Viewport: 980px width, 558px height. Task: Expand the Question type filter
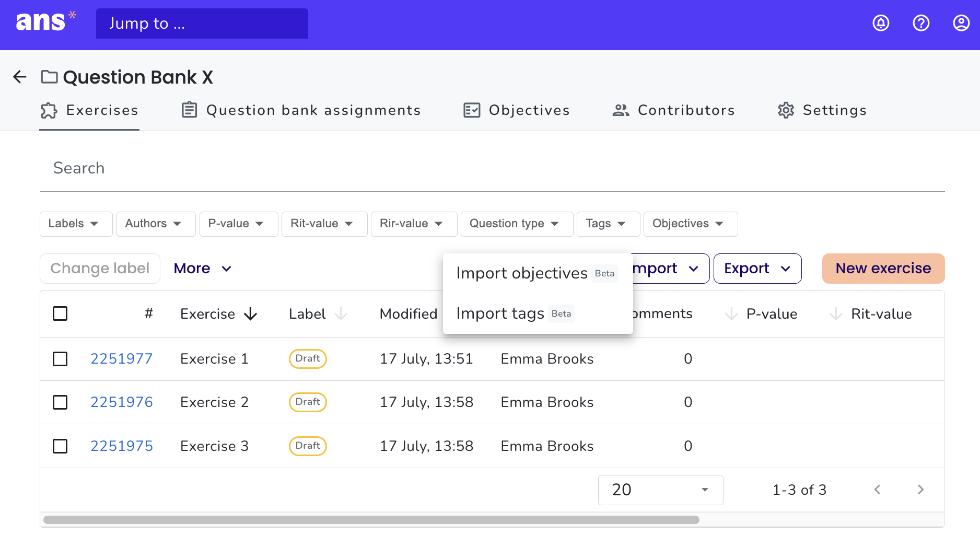point(517,224)
